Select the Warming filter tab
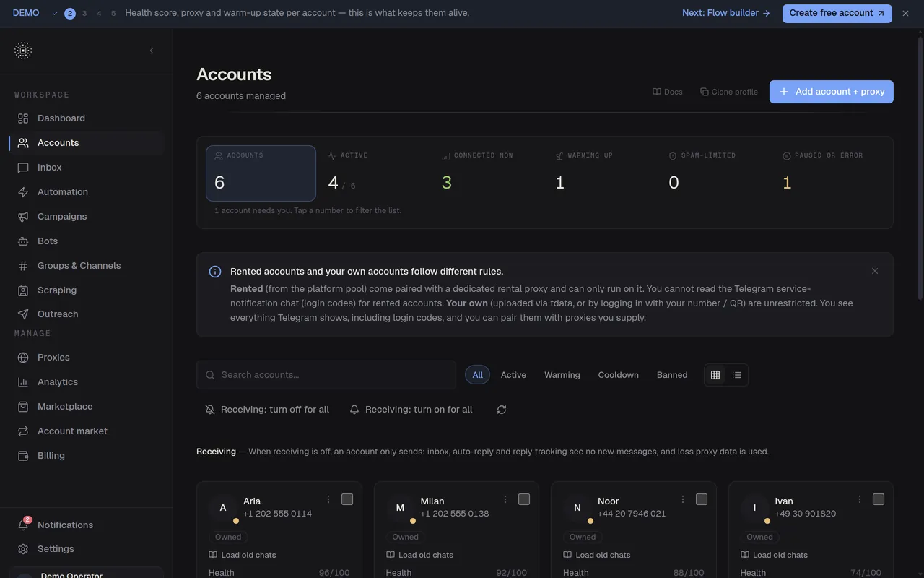 [562, 375]
